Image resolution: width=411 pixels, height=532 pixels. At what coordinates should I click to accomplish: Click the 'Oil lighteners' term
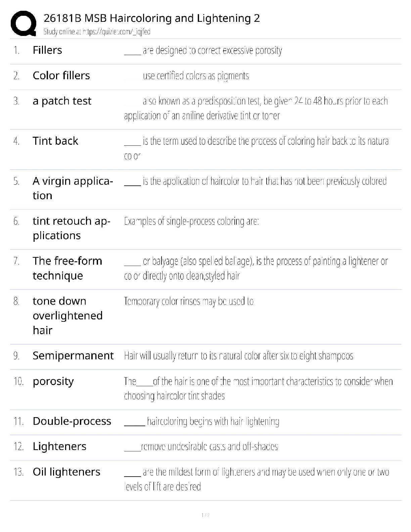66,472
